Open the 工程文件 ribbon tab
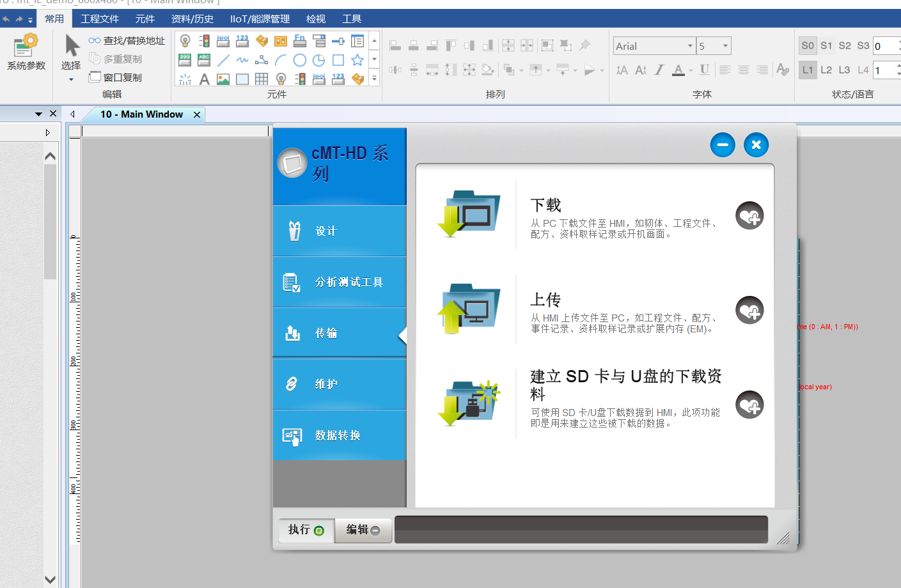 click(100, 19)
